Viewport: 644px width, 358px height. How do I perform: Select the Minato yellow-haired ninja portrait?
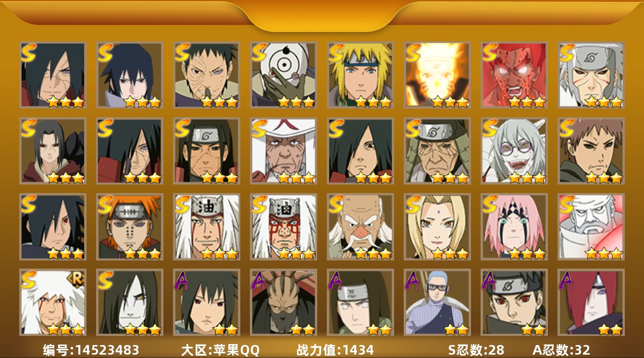coord(360,75)
